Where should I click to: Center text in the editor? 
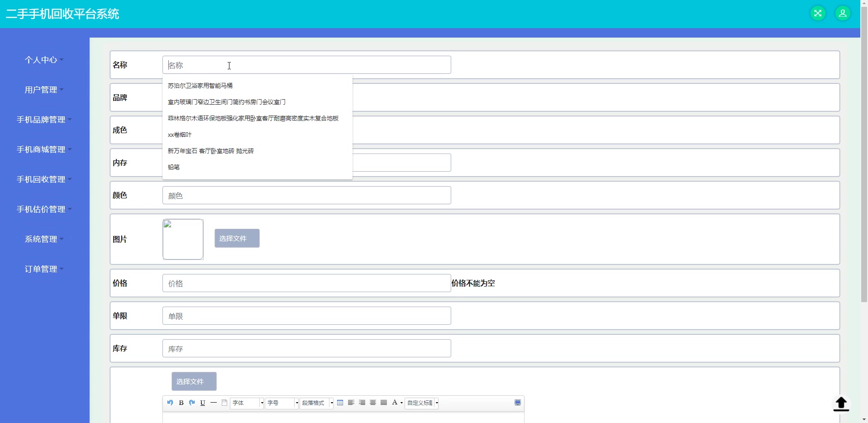(x=373, y=403)
